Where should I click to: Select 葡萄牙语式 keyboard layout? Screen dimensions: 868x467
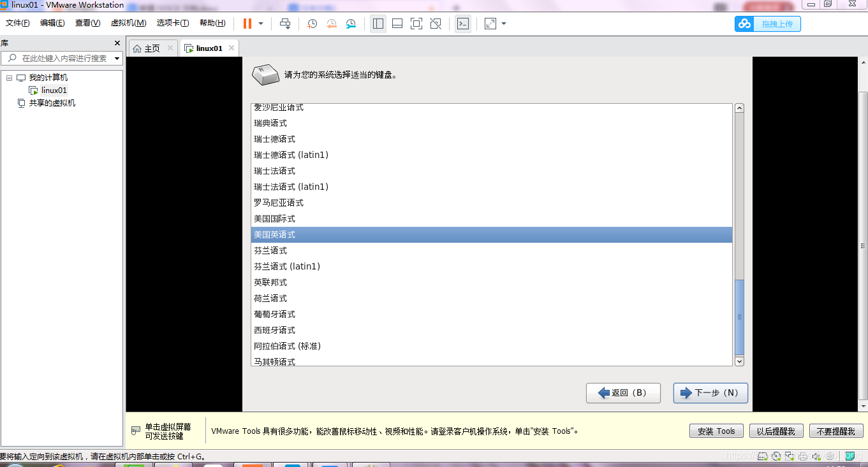(x=492, y=314)
